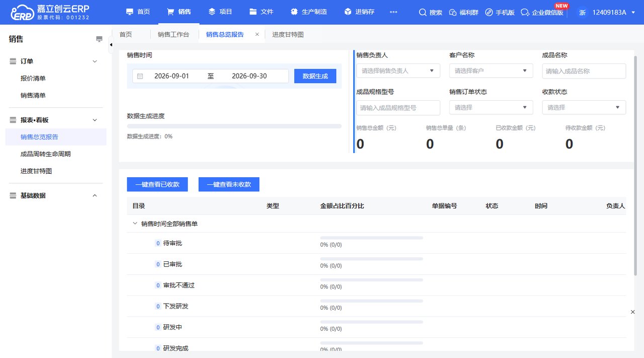
Task: Click the 下发研发 row label
Action: (176, 306)
